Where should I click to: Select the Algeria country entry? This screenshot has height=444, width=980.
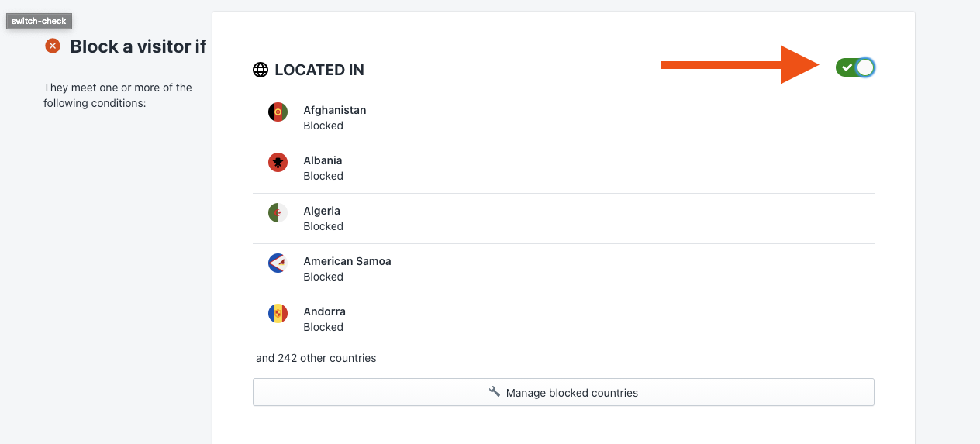pos(564,219)
